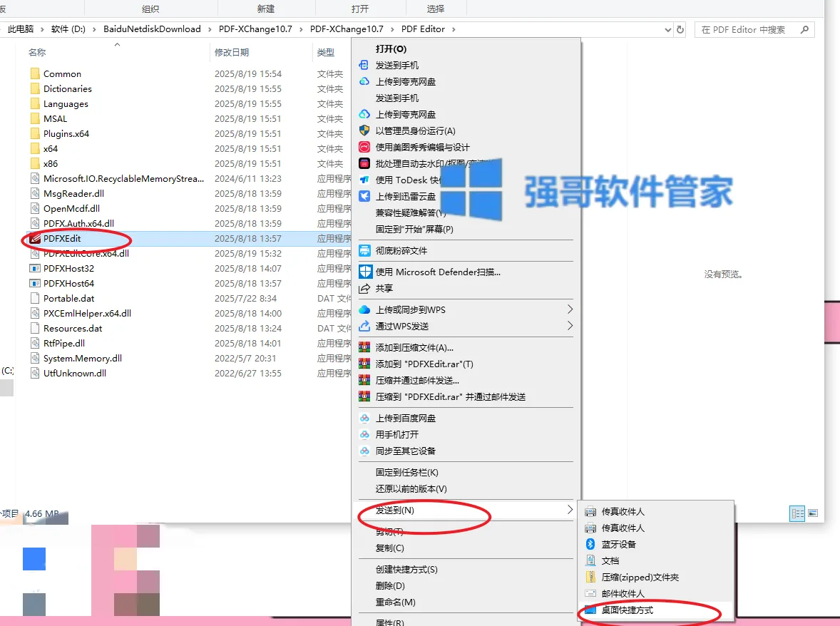Select 同步至其它设备 menu entry
Viewport: 840px width, 626px height.
pos(406,451)
